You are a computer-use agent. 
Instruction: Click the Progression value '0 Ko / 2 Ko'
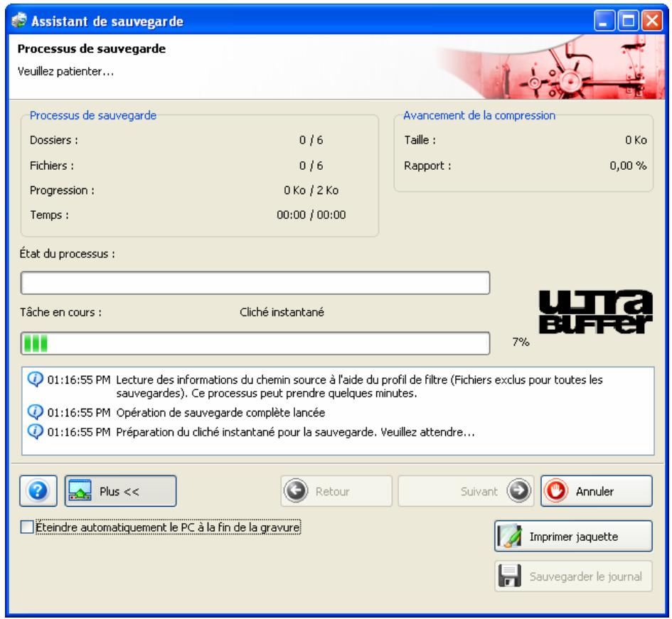point(311,190)
